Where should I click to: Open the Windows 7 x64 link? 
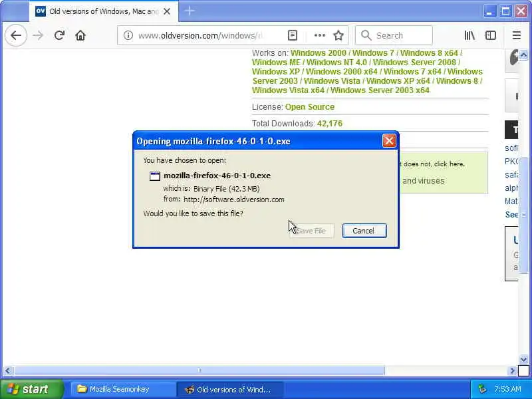412,72
